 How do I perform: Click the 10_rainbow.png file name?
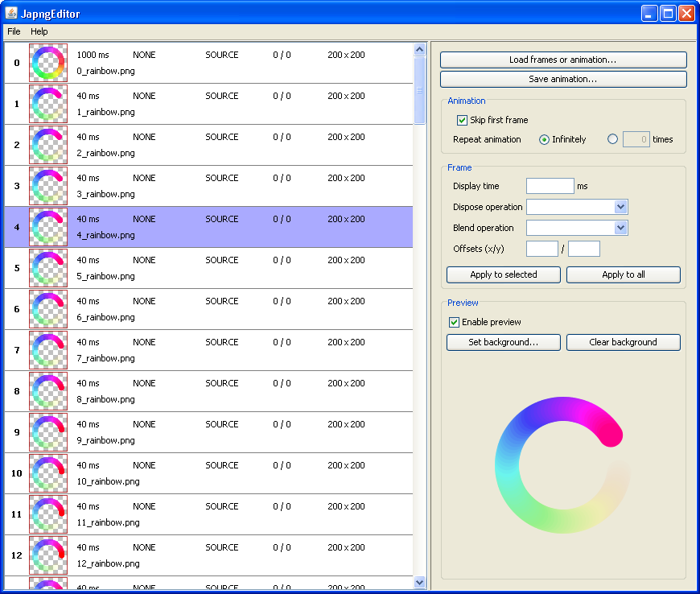click(108, 482)
